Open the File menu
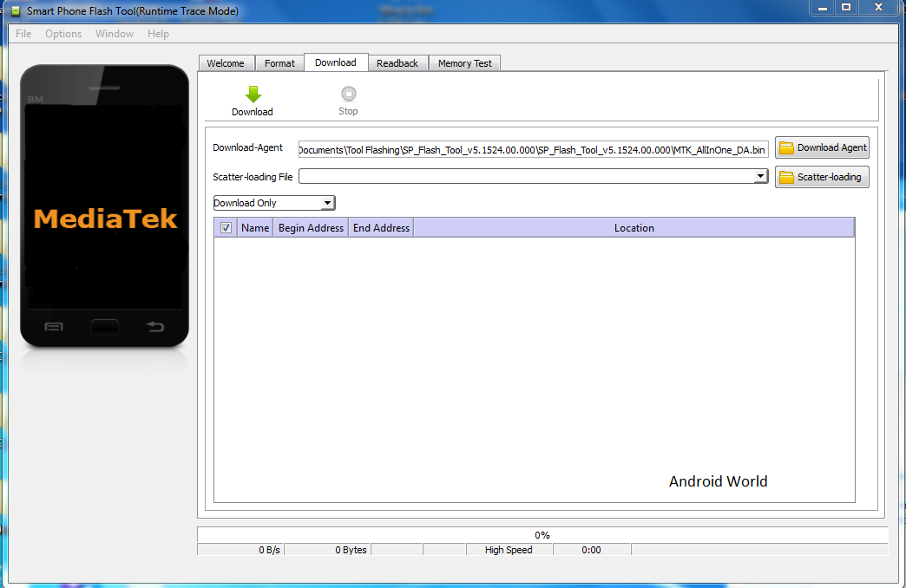Image resolution: width=906 pixels, height=588 pixels. click(23, 34)
